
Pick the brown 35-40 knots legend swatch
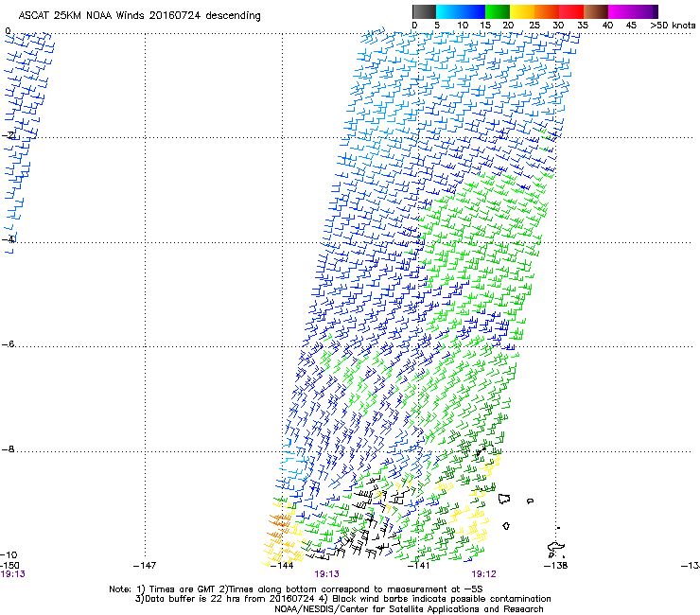596,11
